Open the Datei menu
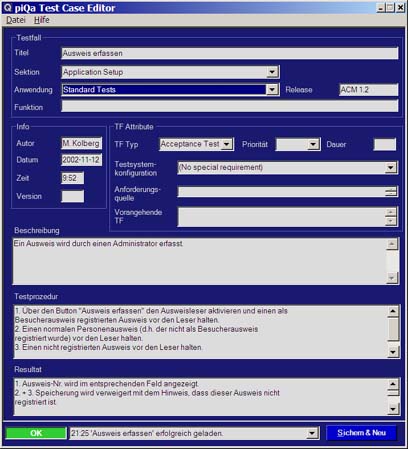 click(16, 20)
